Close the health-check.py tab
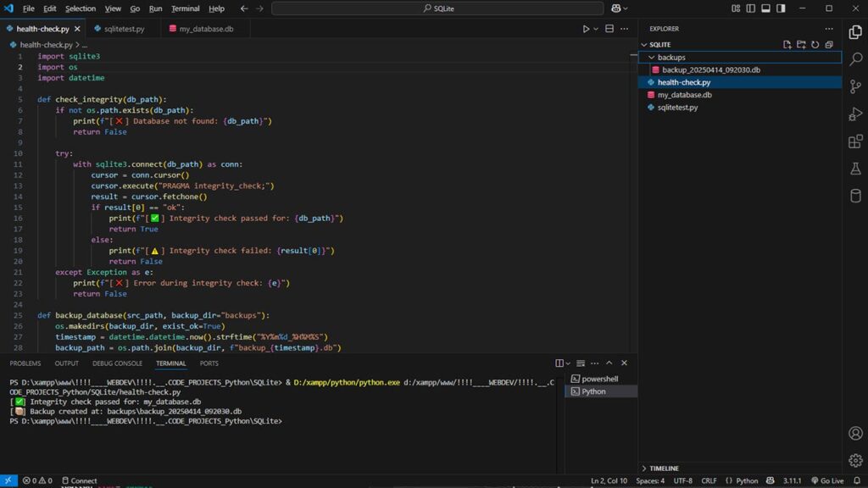Image resolution: width=868 pixels, height=488 pixels. point(77,29)
